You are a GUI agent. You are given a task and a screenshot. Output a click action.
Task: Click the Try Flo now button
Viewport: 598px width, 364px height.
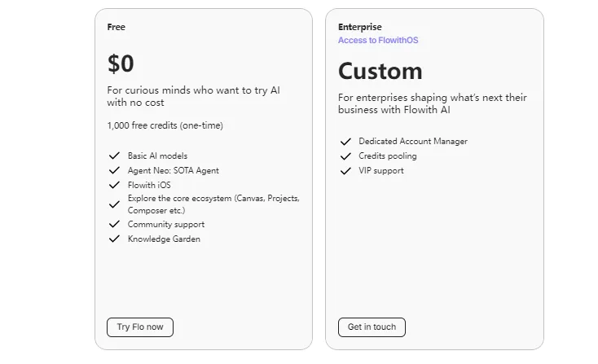[139, 327]
